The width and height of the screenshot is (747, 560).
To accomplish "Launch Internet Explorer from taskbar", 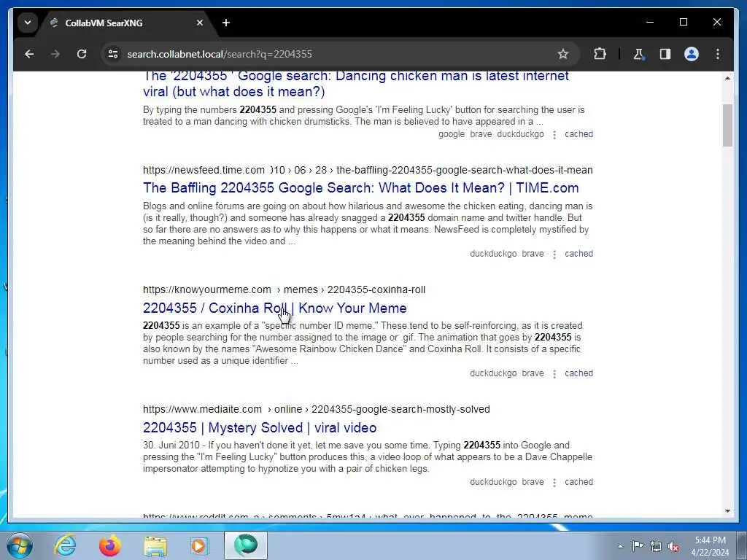I will [65, 545].
